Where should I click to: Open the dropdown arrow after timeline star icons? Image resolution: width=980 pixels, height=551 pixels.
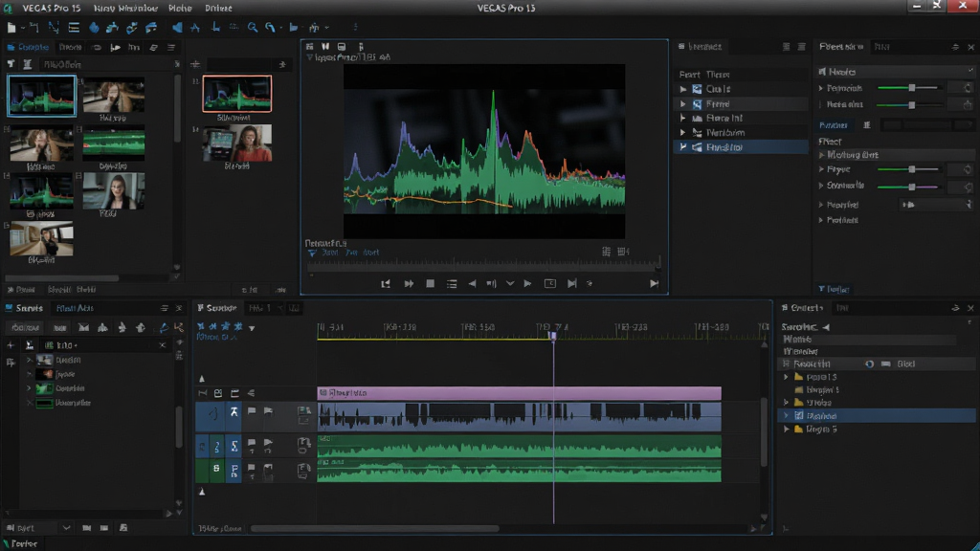[252, 327]
